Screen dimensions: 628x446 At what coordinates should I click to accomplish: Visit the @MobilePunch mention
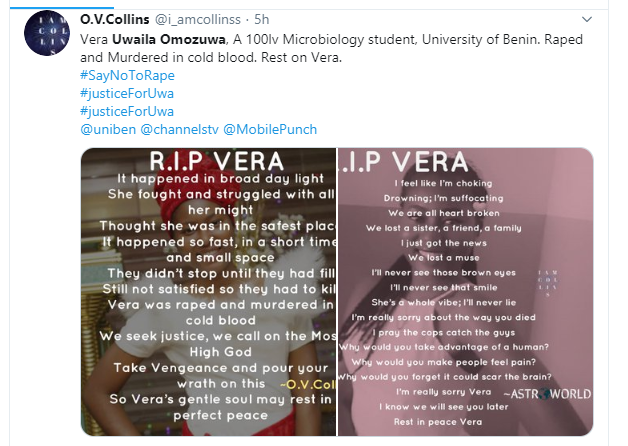pyautogui.click(x=270, y=129)
